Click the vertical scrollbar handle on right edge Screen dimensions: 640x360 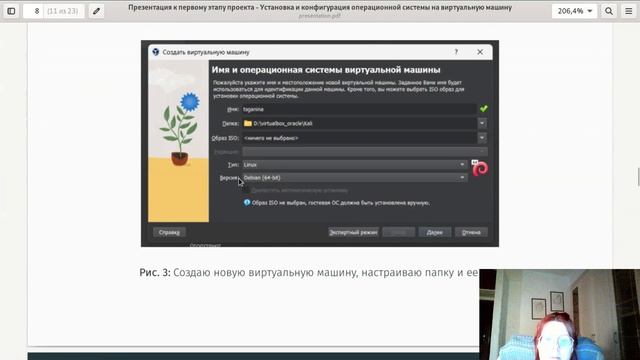[638, 177]
